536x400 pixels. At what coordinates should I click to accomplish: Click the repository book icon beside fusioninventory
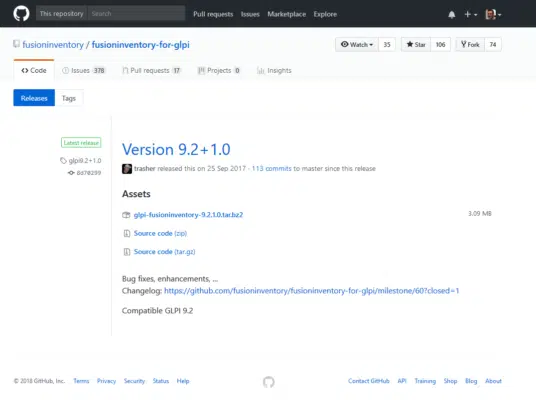pos(16,44)
